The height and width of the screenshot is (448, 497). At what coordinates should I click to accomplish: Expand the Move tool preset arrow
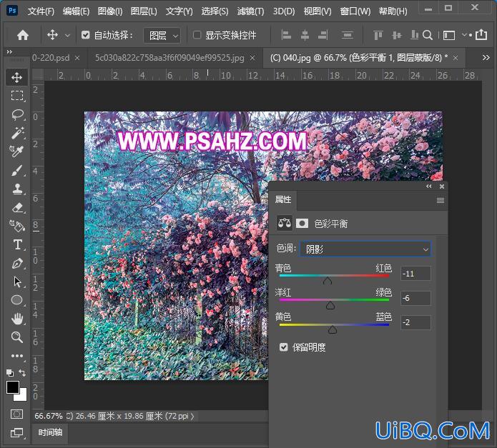67,36
